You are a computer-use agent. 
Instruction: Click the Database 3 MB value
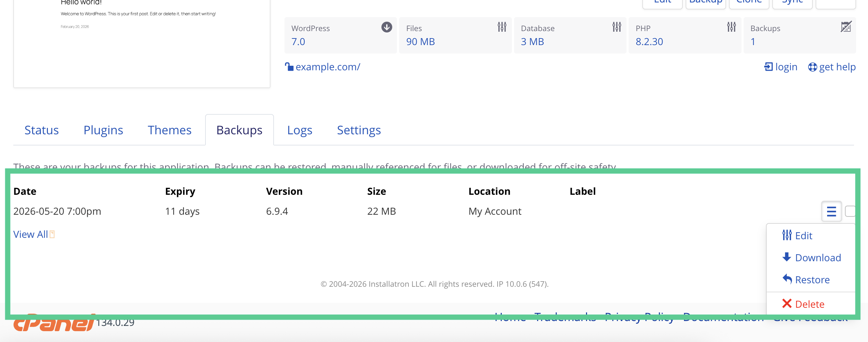[532, 42]
